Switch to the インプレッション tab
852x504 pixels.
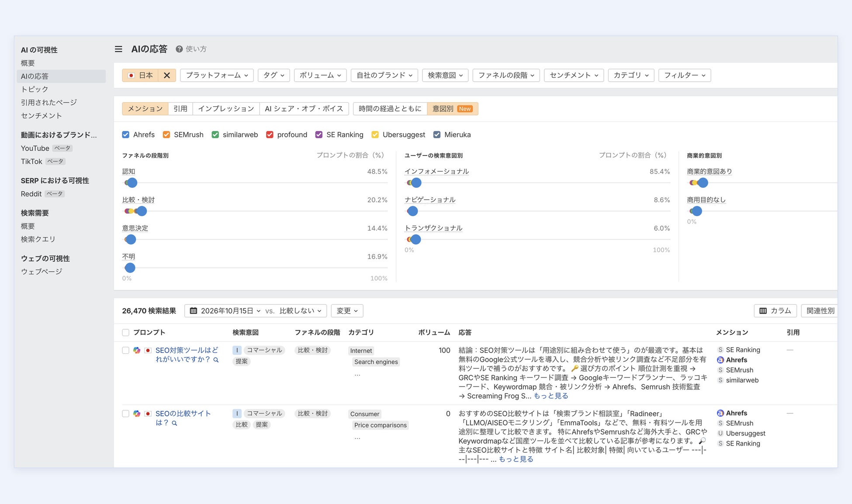tap(226, 109)
